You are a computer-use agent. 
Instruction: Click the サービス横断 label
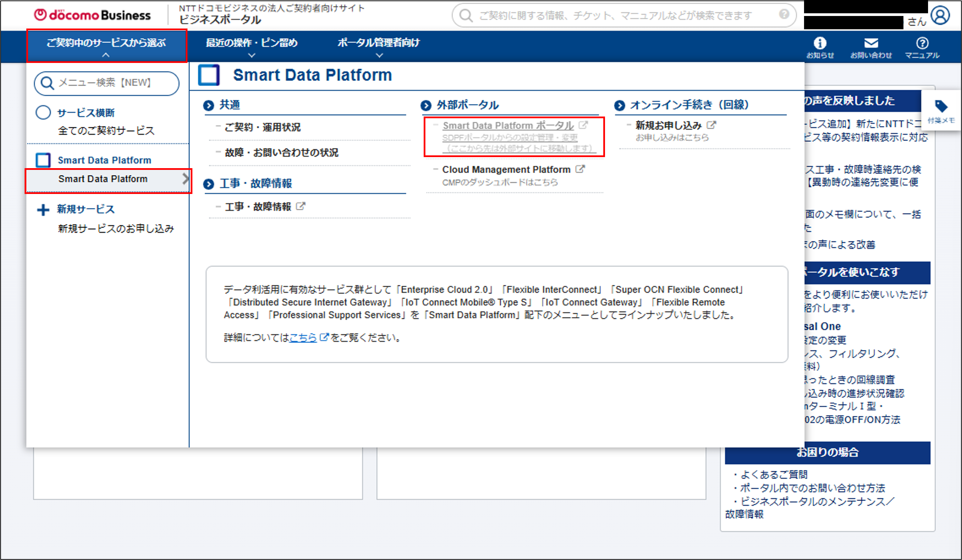(86, 113)
